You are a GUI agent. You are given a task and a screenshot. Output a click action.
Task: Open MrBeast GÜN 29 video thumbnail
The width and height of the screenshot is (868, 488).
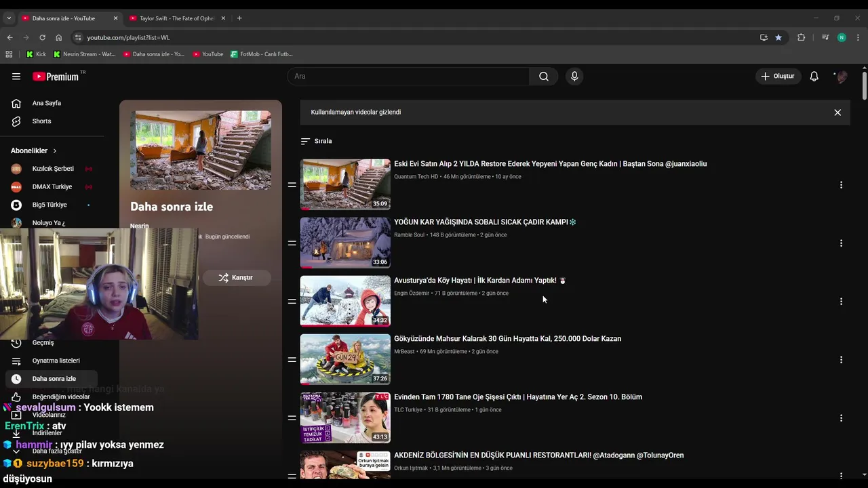coord(345,359)
